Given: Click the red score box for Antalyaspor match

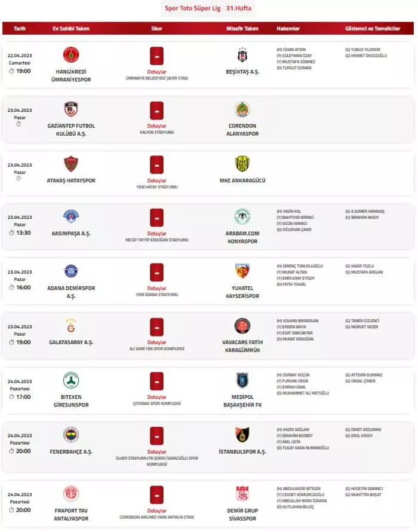Looking at the screenshot, I should click(156, 494).
